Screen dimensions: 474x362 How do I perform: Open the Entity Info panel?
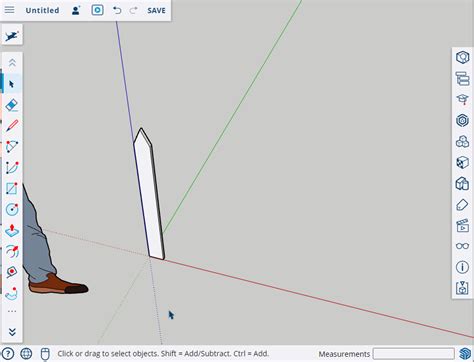pyautogui.click(x=462, y=57)
